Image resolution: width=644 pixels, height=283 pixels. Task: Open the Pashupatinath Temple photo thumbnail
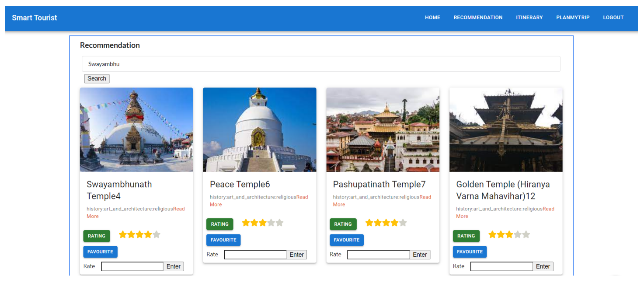point(383,129)
